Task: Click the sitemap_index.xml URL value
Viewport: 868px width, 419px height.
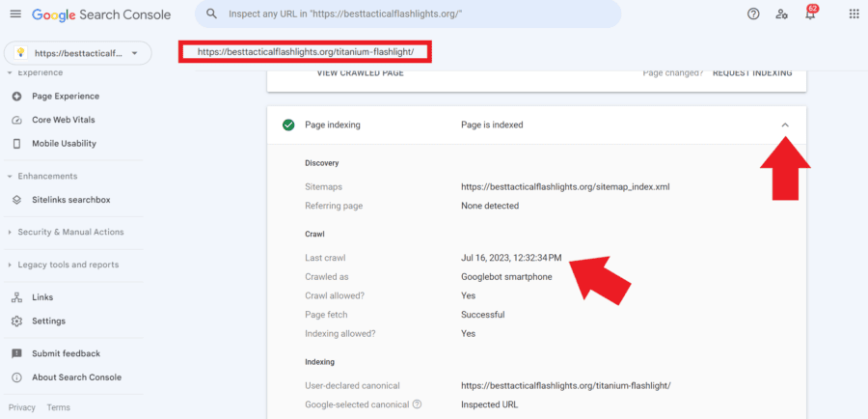Action: (x=565, y=187)
